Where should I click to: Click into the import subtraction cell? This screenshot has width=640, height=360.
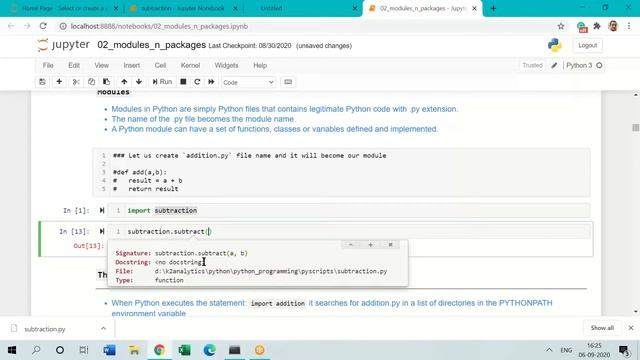coord(349,211)
